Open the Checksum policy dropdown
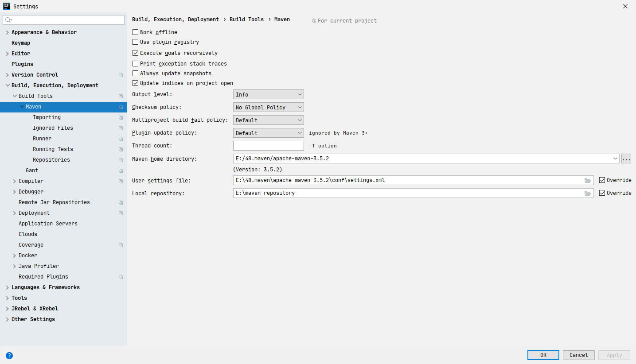Viewport: 636px width, 364px height. [x=268, y=107]
